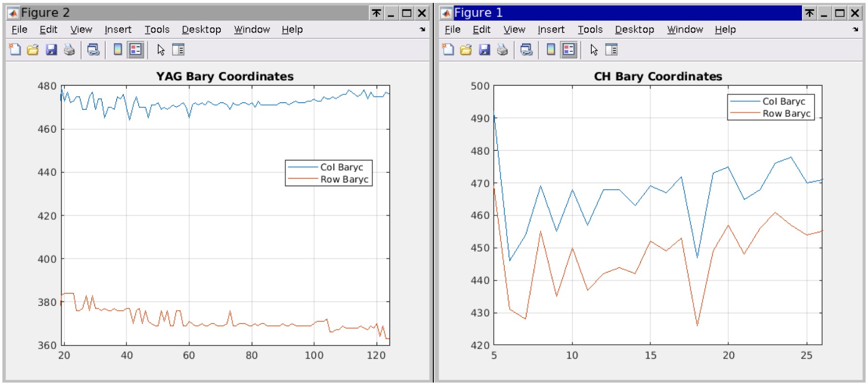
Task: Click Link Plot icon in Figure 1 toolbar
Action: [x=526, y=50]
